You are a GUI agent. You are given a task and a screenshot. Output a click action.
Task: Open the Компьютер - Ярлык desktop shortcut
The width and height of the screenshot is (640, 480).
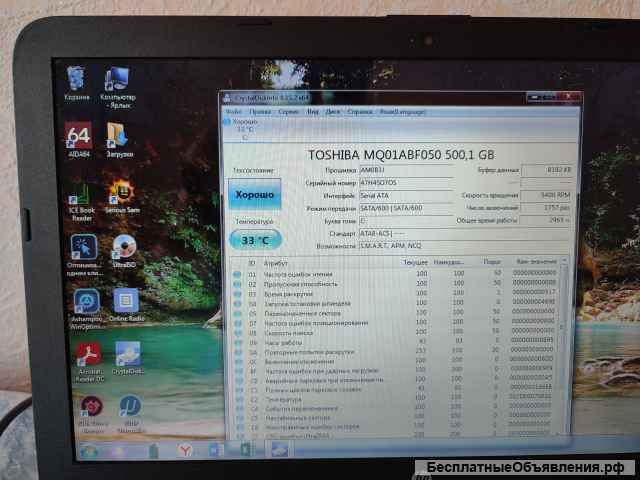[118, 87]
